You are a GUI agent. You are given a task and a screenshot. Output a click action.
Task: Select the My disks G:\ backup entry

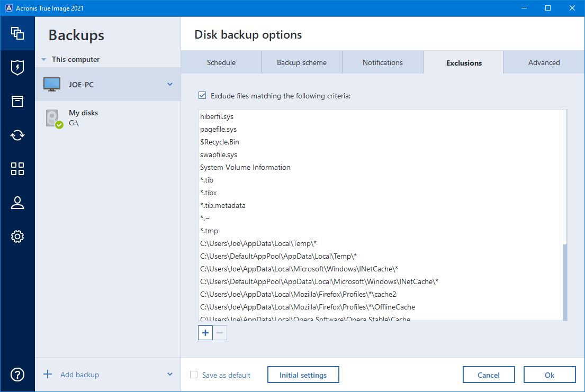pos(108,118)
